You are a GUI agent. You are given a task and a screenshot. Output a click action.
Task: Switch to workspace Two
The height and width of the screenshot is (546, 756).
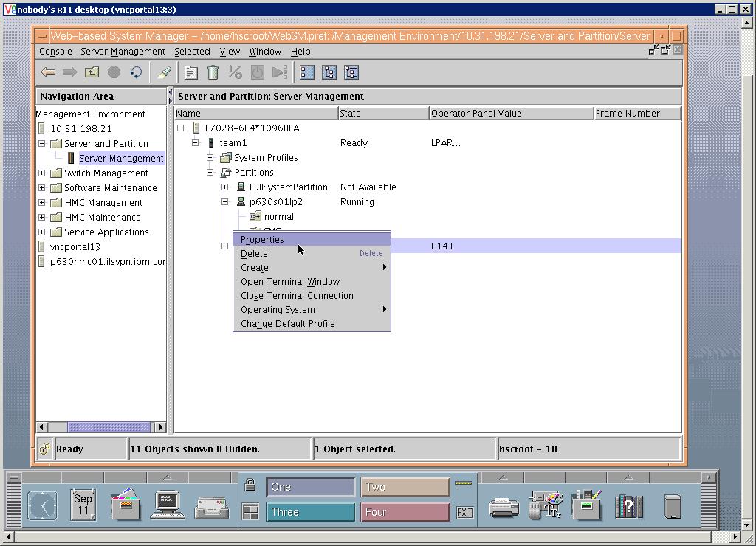(405, 487)
